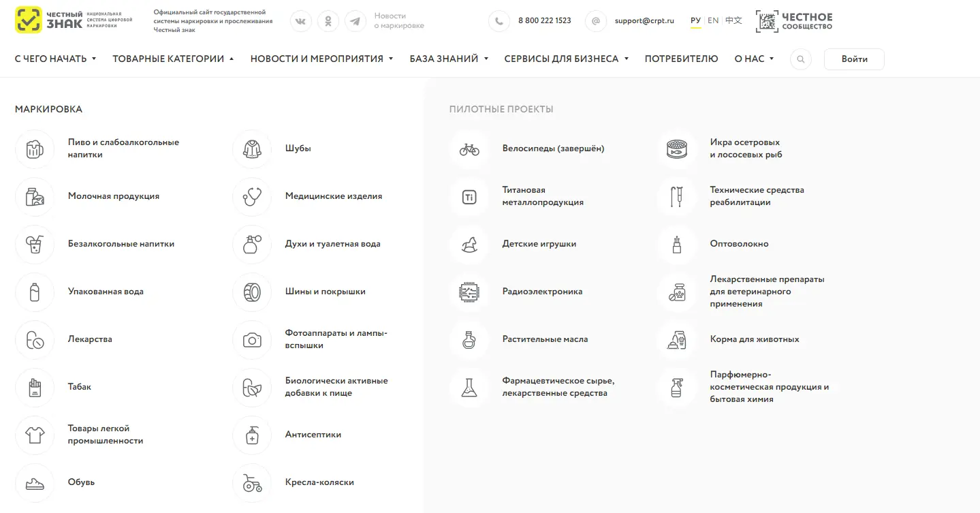Viewport: 980px width, 513px height.
Task: Click the soft drinks cup icon
Action: tap(35, 245)
